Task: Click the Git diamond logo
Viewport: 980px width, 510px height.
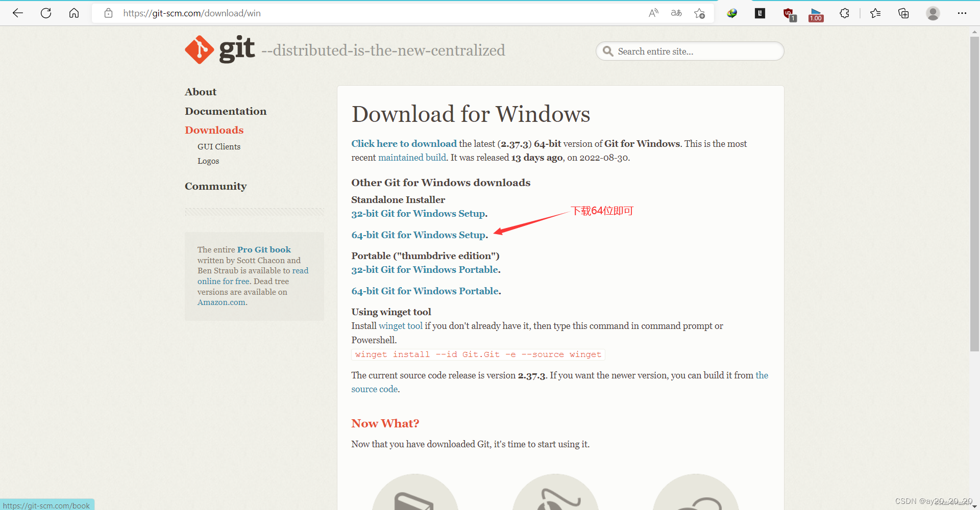Action: (x=199, y=49)
